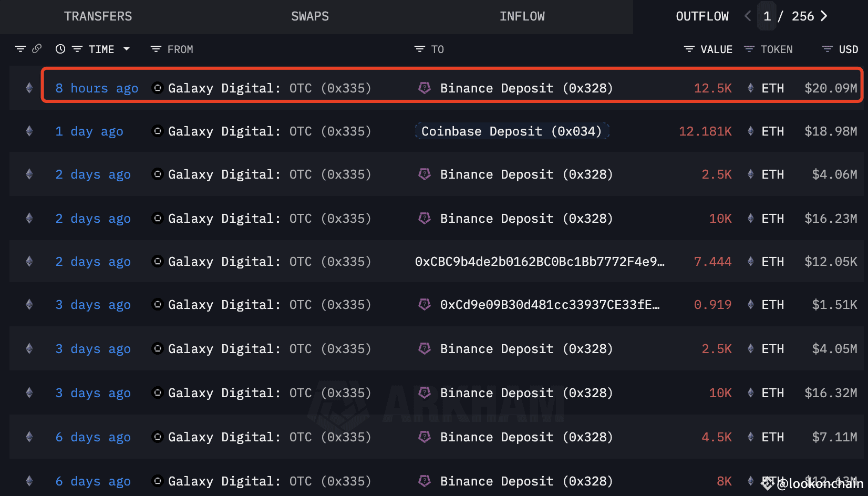Click the tag icon beside 0xCd9e09B30d481cc… address
Screen dimensions: 868x496
[425, 304]
